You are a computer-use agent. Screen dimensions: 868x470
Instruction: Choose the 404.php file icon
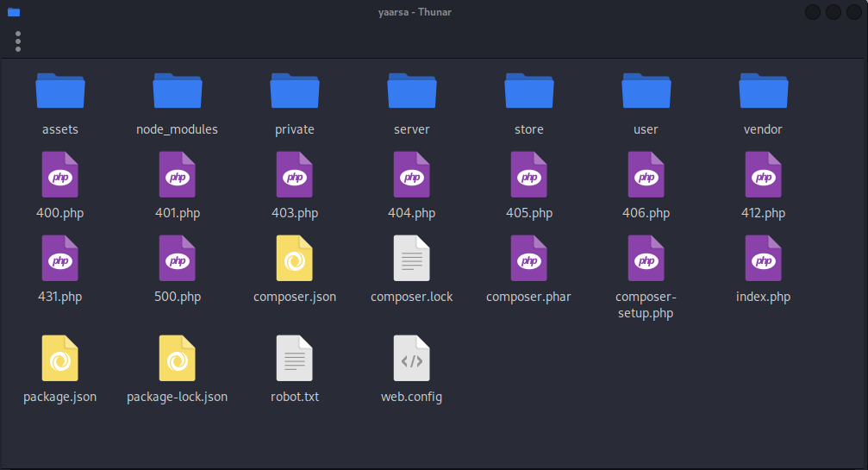(x=412, y=174)
